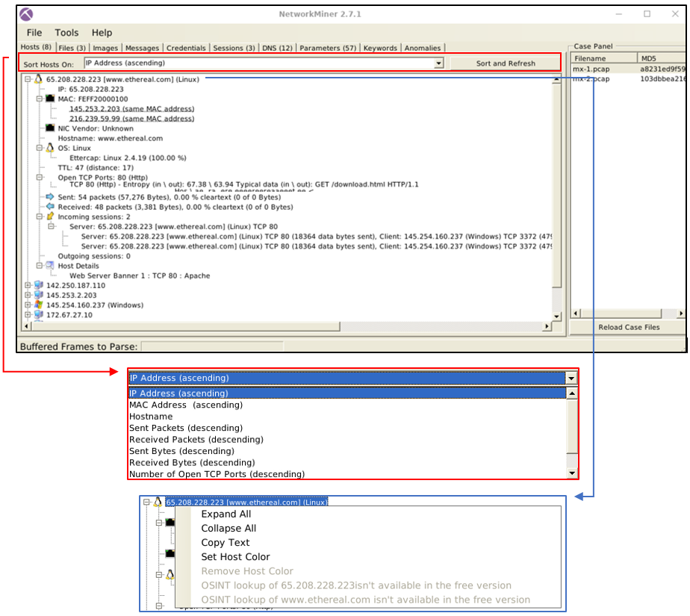
Task: Click the blue Sent packets arrow icon
Action: click(x=50, y=197)
